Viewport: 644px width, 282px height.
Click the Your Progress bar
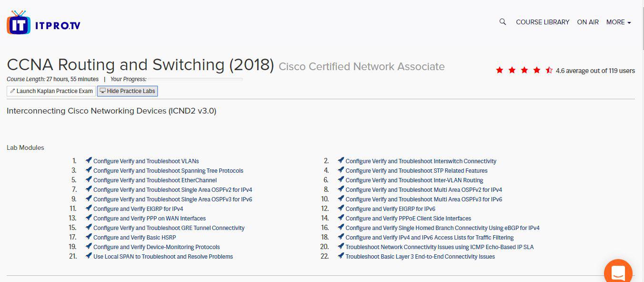[195, 79]
